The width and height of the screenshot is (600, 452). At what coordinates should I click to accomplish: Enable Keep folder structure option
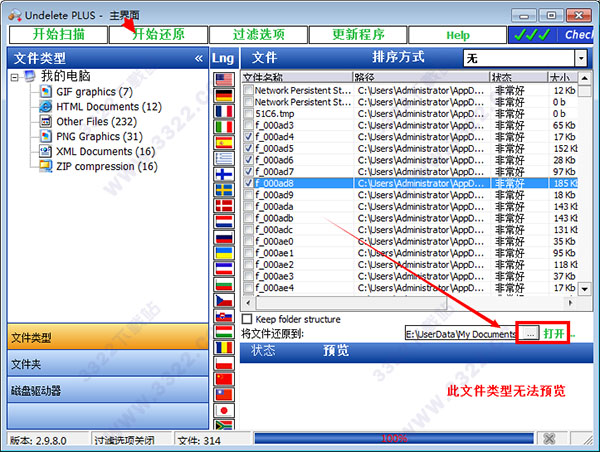[x=247, y=319]
